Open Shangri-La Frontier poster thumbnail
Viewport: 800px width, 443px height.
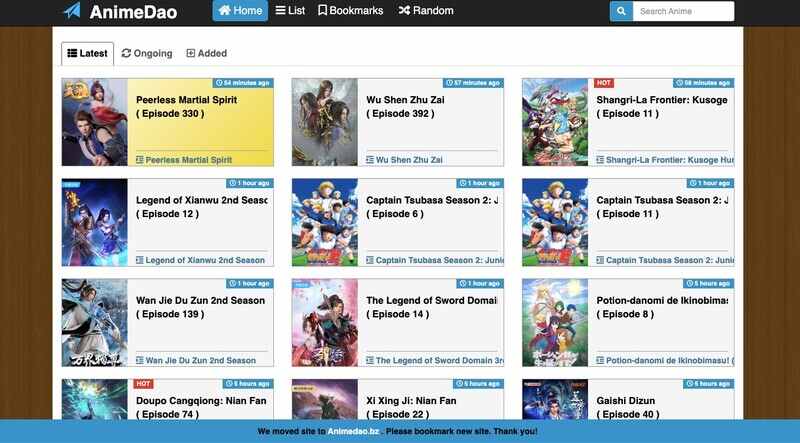555,122
